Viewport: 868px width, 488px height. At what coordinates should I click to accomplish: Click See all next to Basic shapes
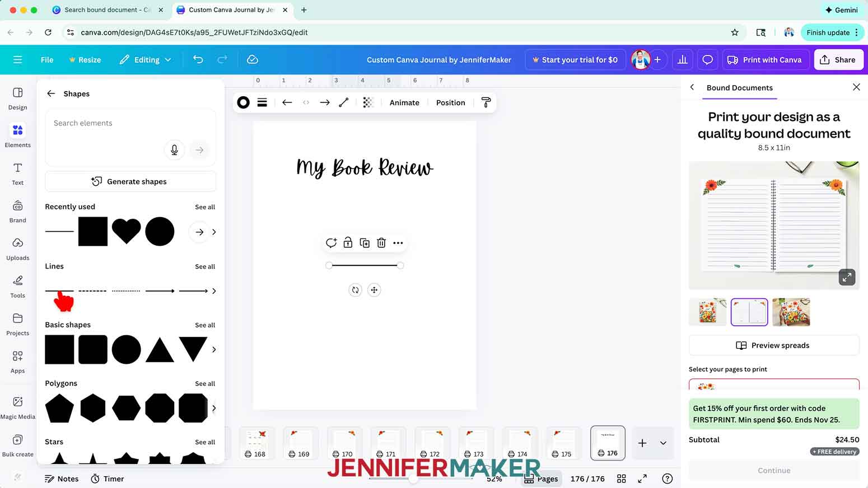(x=205, y=325)
